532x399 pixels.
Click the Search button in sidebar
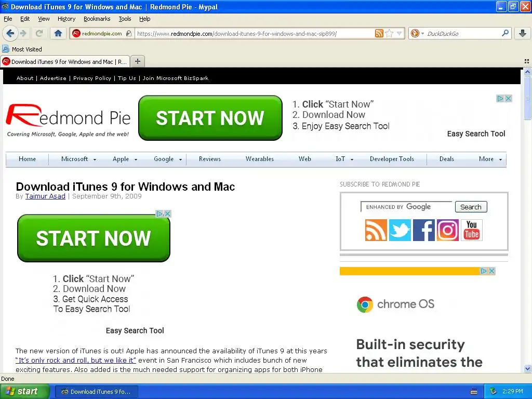(471, 207)
